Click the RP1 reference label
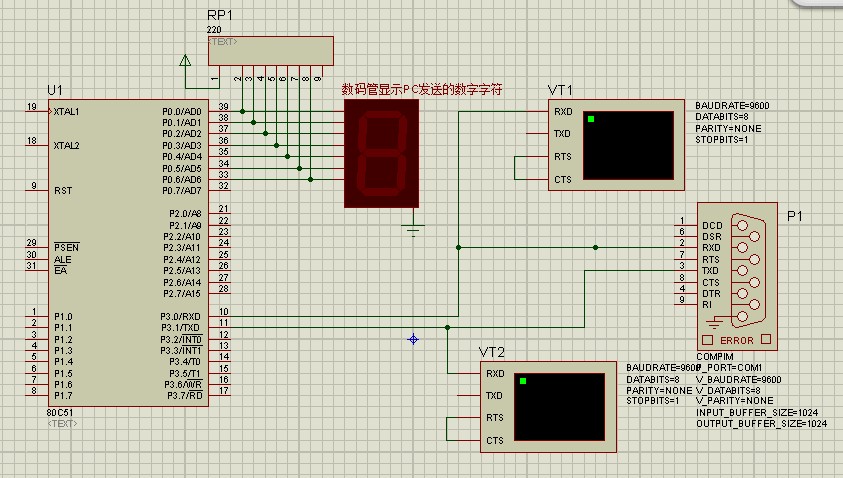 (219, 15)
